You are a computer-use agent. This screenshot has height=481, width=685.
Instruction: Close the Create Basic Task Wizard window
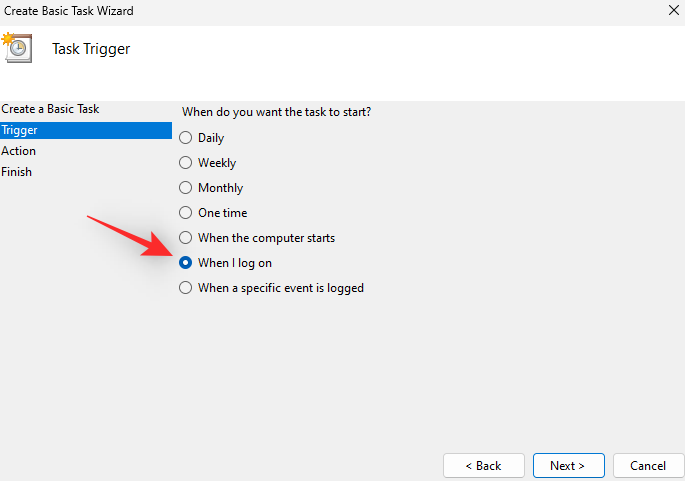tap(674, 10)
